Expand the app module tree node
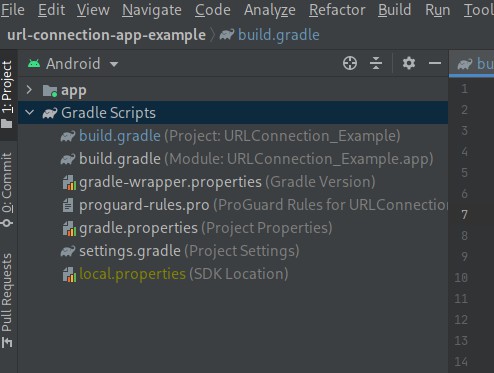The image size is (494, 373). [x=29, y=90]
